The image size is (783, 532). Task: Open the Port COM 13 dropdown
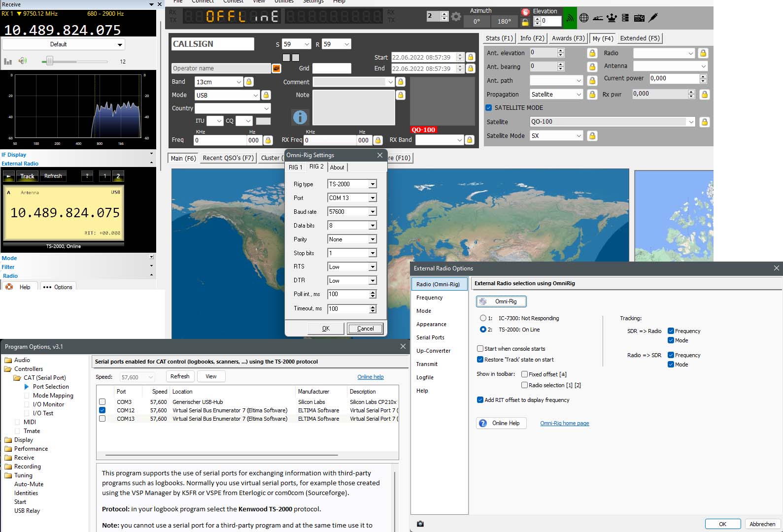click(373, 198)
